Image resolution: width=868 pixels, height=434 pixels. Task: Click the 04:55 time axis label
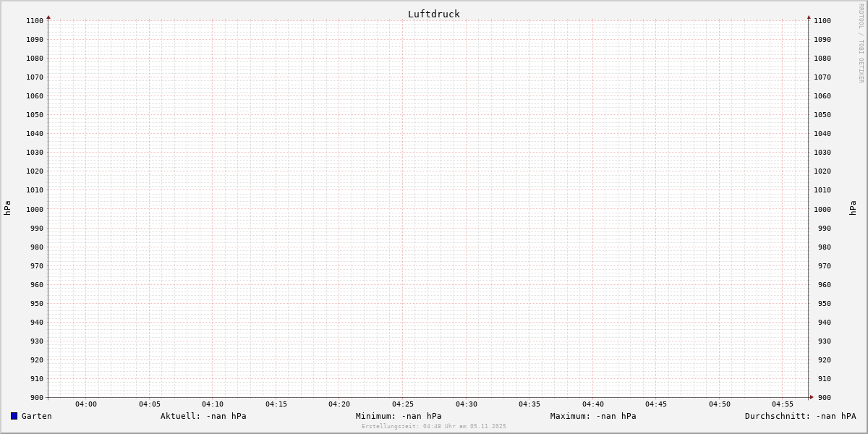[x=783, y=404]
